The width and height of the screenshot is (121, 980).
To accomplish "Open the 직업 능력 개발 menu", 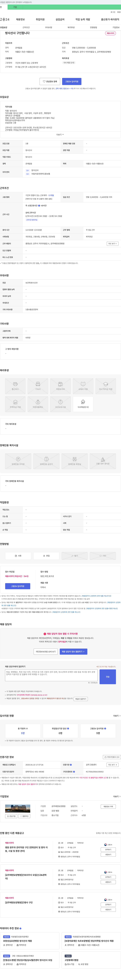I will click(x=83, y=19).
